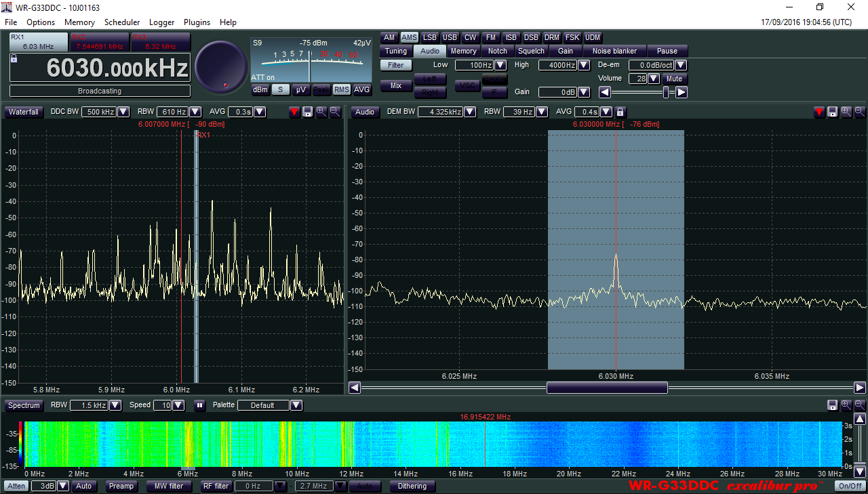
Task: Click the red marker triangle in the demodulator panel
Action: click(x=818, y=112)
